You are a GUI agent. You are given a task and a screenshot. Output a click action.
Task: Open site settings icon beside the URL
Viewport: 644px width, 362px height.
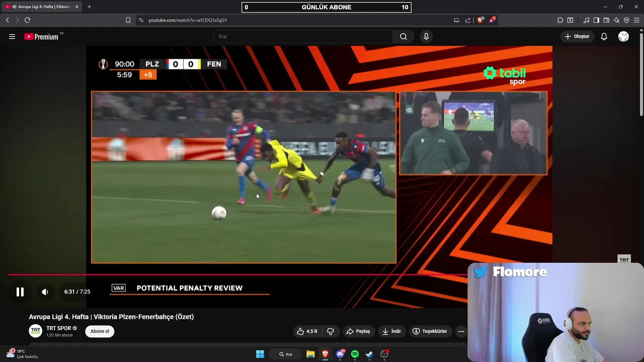(141, 20)
